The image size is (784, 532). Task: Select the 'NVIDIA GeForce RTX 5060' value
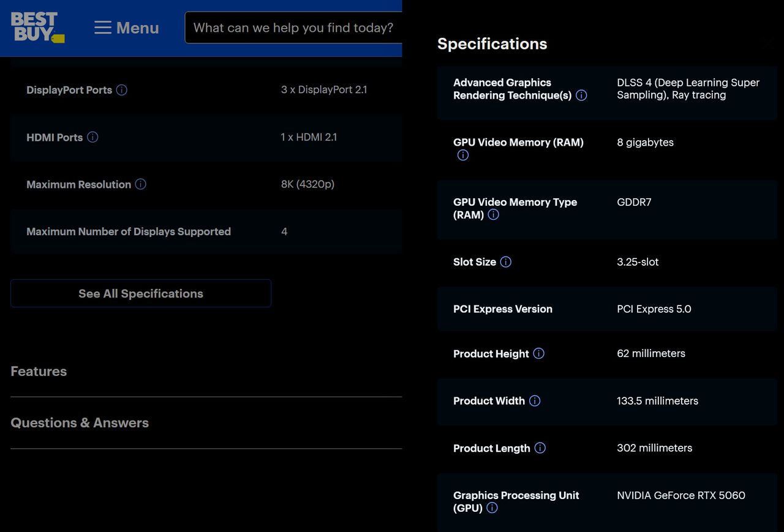681,495
